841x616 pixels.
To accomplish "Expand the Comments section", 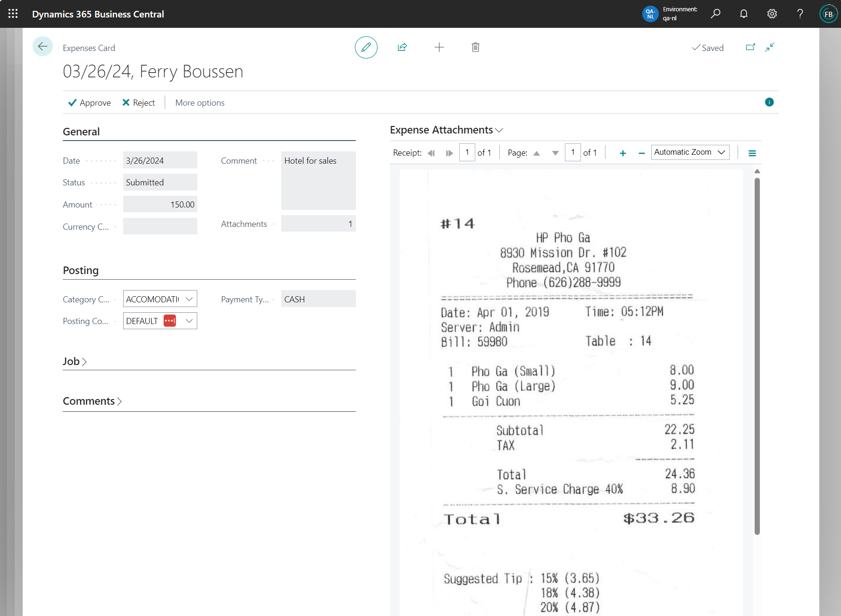I will [93, 400].
